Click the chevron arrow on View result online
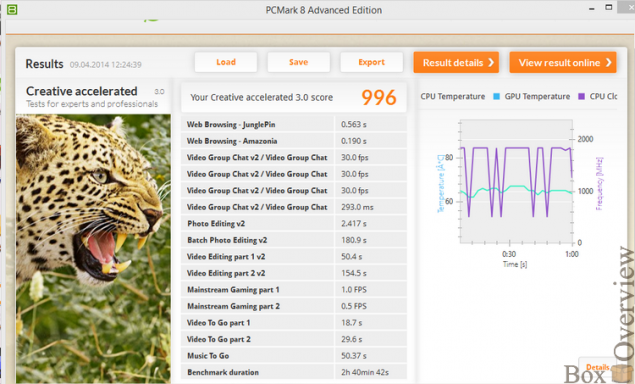This screenshot has height=384, width=635. coord(608,62)
